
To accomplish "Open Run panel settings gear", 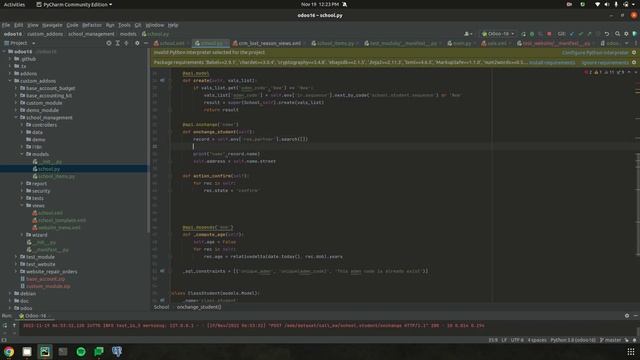I will click(x=627, y=316).
